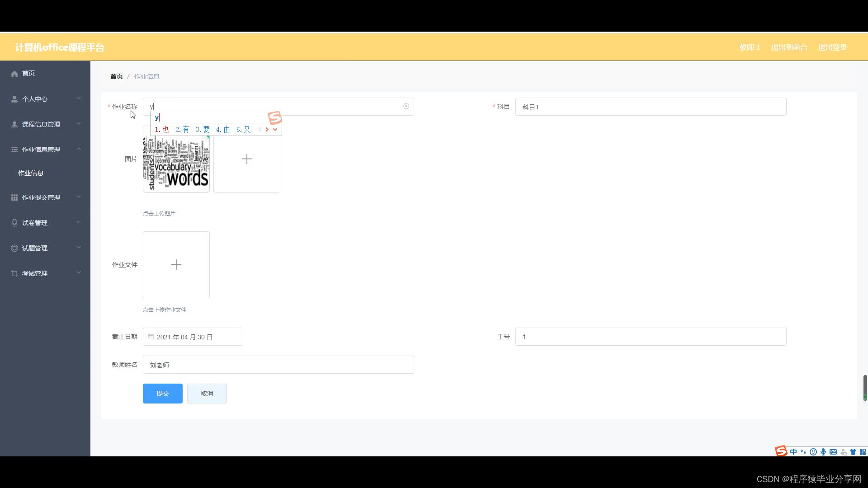
Task: Open 作业提交管理 in the sidebar
Action: [x=45, y=197]
